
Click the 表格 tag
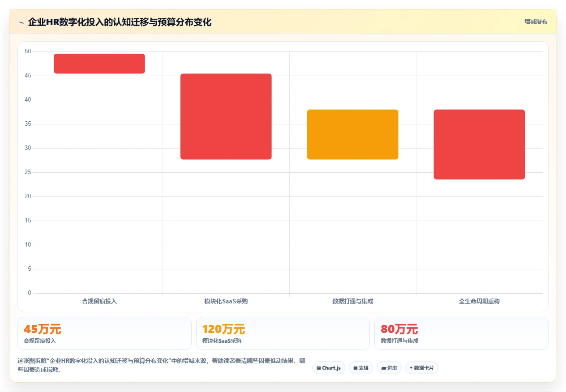pyautogui.click(x=361, y=368)
